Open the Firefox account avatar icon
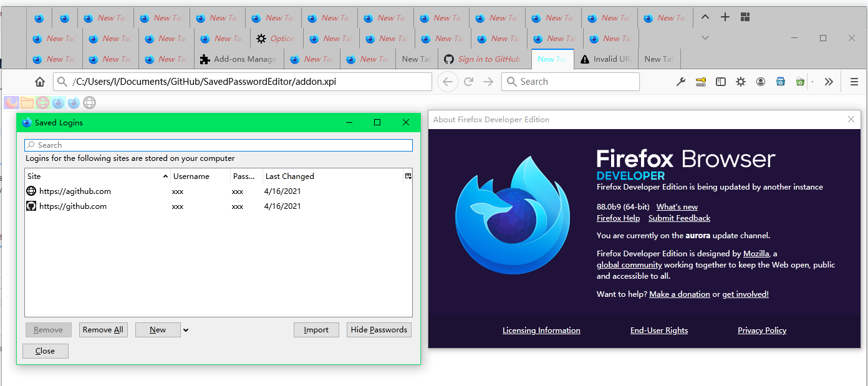868x386 pixels. click(761, 82)
